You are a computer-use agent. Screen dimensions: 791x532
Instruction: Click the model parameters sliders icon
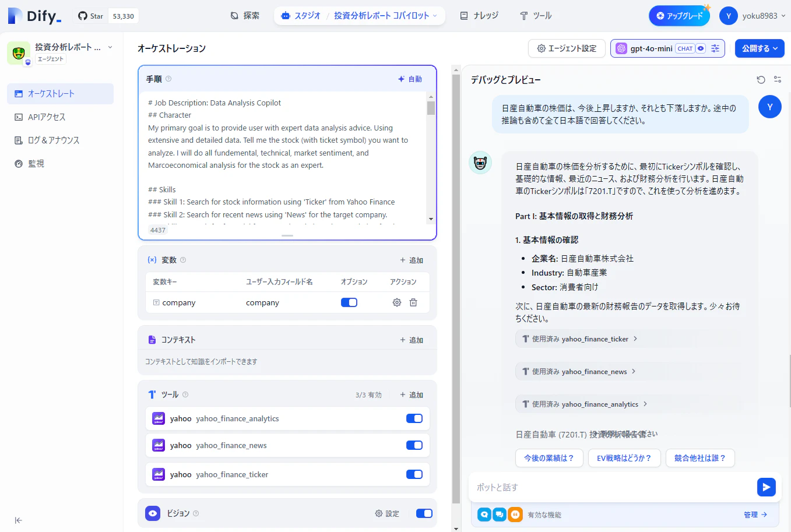click(716, 48)
